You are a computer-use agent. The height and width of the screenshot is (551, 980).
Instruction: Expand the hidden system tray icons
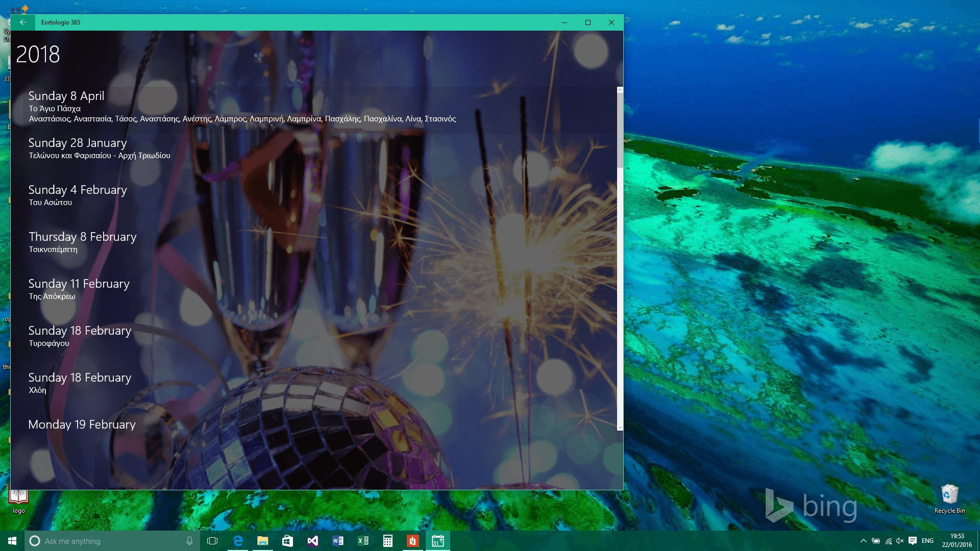pos(863,541)
